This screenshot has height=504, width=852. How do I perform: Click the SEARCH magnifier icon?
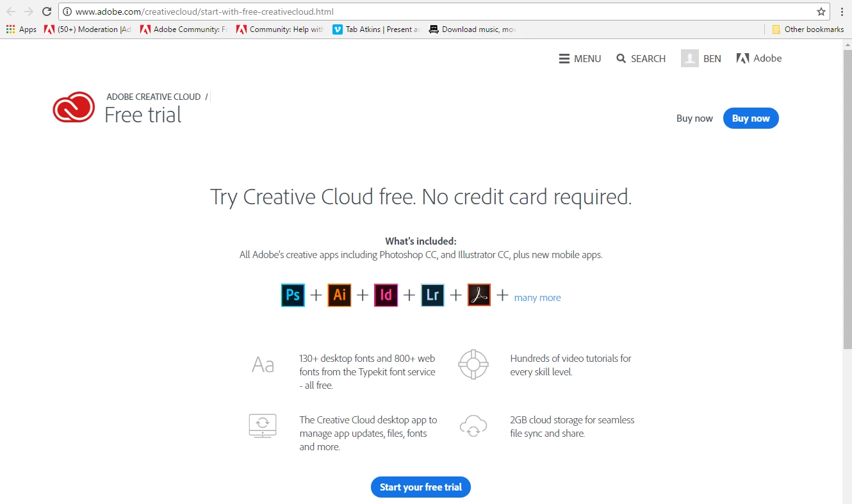coord(621,58)
